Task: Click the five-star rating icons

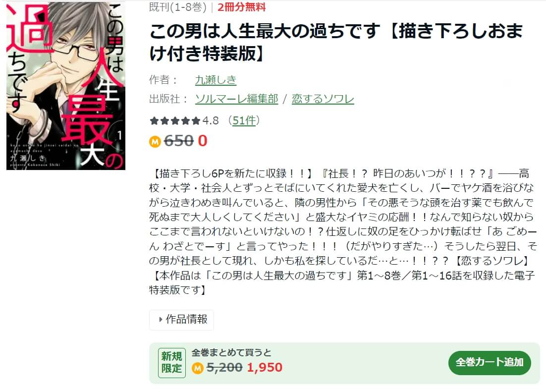Action: [x=175, y=121]
